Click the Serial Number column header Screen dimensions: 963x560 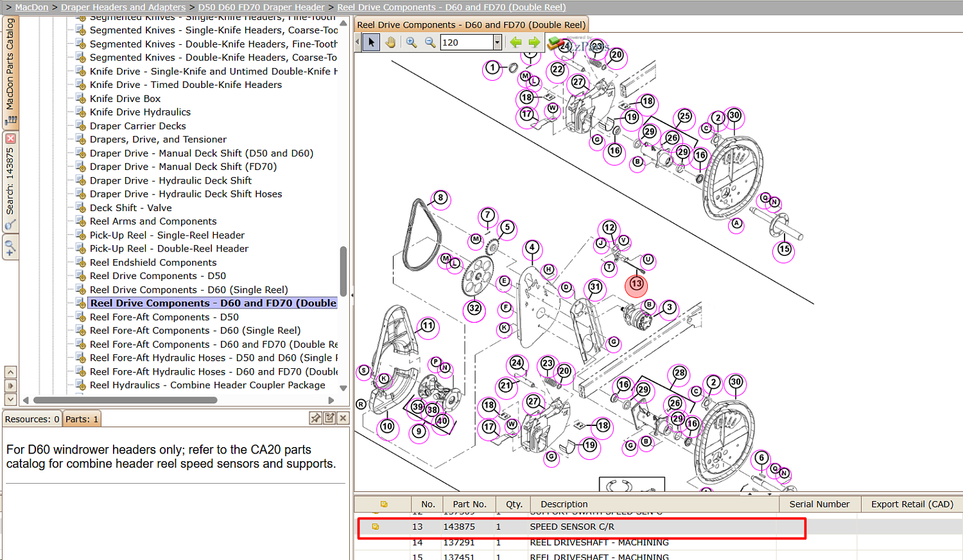[x=819, y=504]
